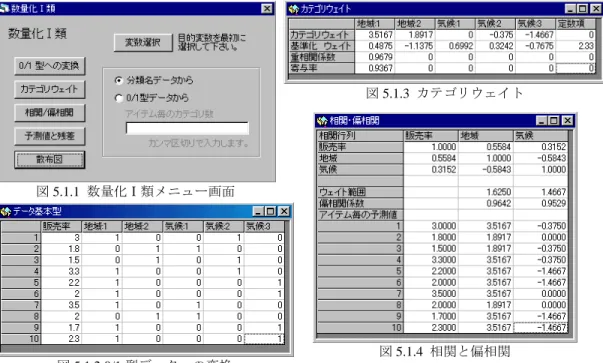Select the 販売率 column header in データ基本型
Screen dimensions: 603x363
61,226
